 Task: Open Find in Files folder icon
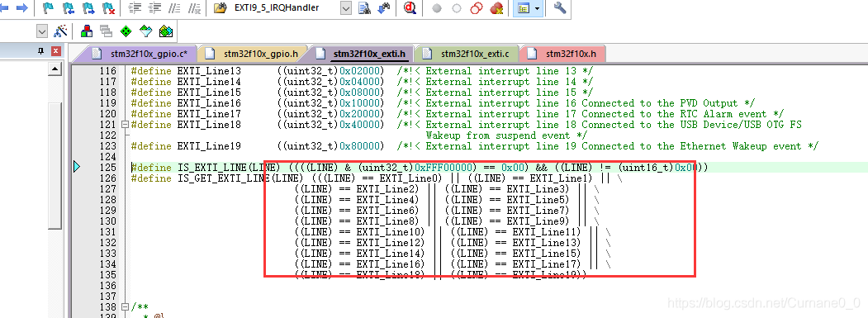click(x=220, y=7)
